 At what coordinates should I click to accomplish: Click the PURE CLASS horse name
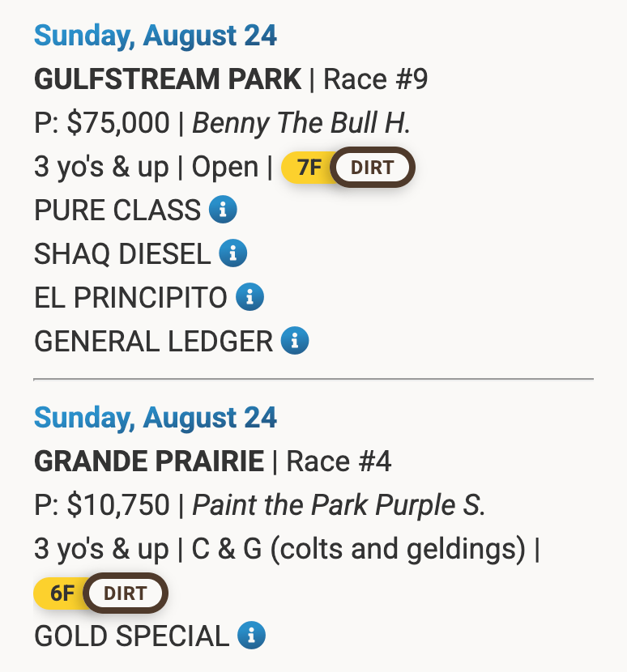[x=117, y=211]
